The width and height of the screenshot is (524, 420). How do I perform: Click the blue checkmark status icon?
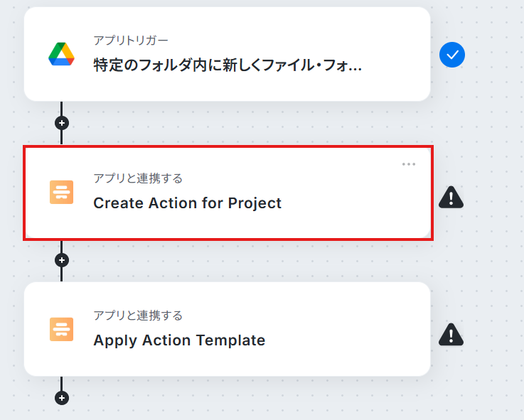451,55
